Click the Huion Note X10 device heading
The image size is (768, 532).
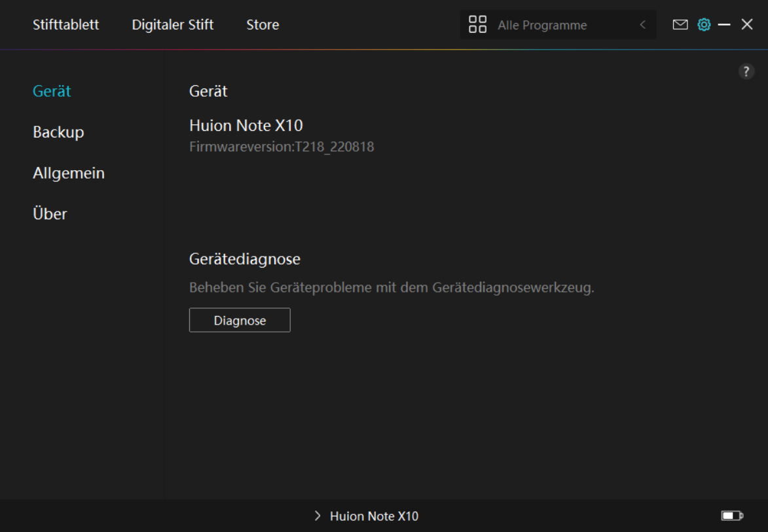coord(246,126)
